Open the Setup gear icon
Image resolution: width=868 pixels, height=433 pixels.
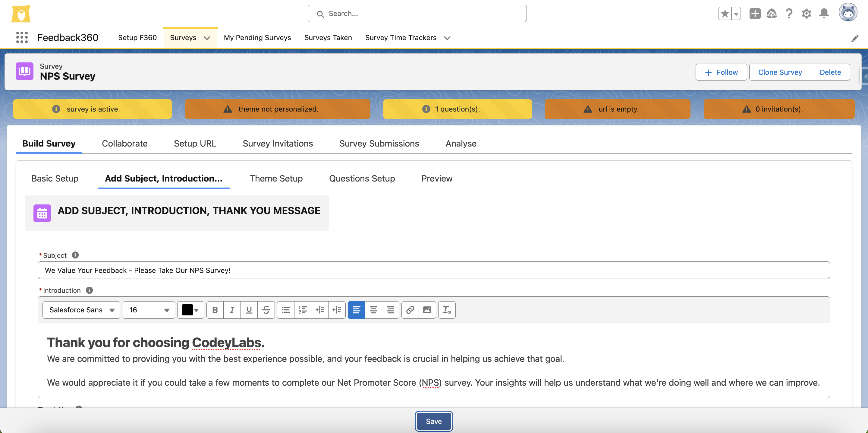point(806,14)
